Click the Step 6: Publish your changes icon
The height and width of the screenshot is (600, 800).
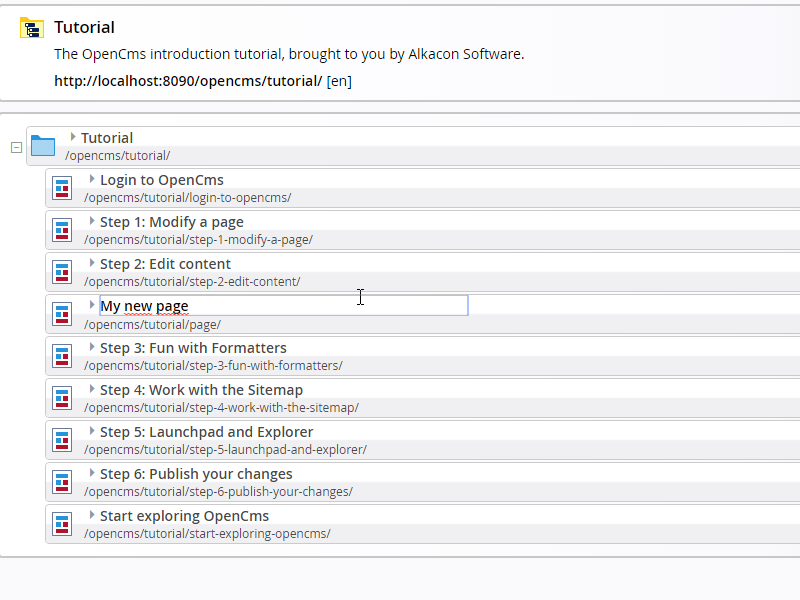61,481
